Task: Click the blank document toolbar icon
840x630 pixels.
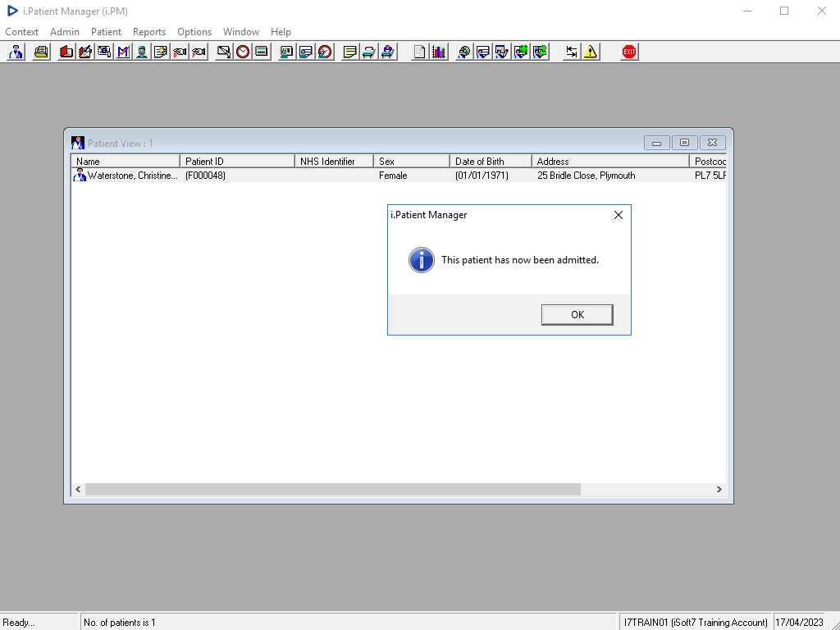Action: 419,52
